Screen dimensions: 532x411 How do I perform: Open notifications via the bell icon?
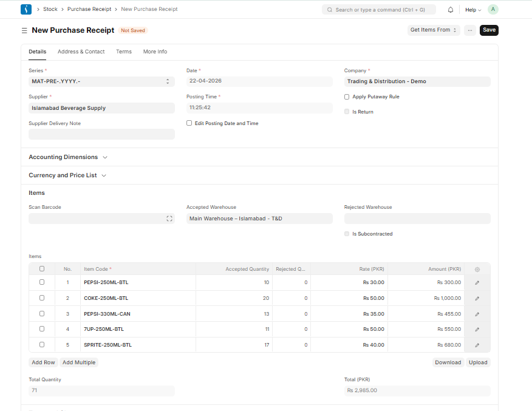tap(451, 9)
